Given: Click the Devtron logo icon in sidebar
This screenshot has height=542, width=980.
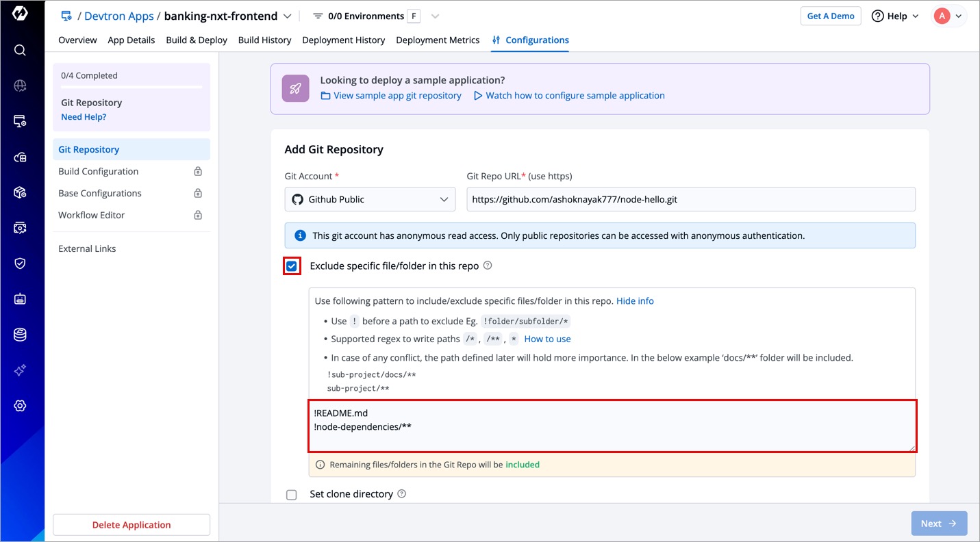Looking at the screenshot, I should coord(20,14).
